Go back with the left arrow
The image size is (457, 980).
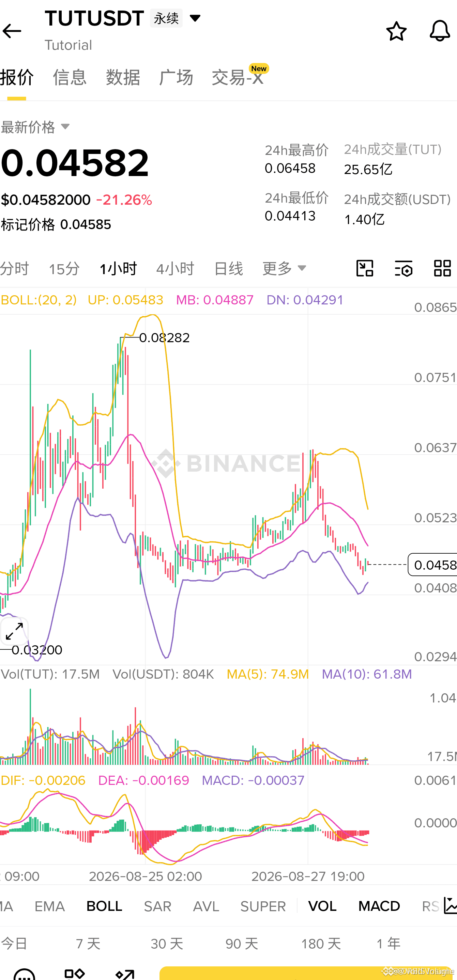click(x=12, y=31)
